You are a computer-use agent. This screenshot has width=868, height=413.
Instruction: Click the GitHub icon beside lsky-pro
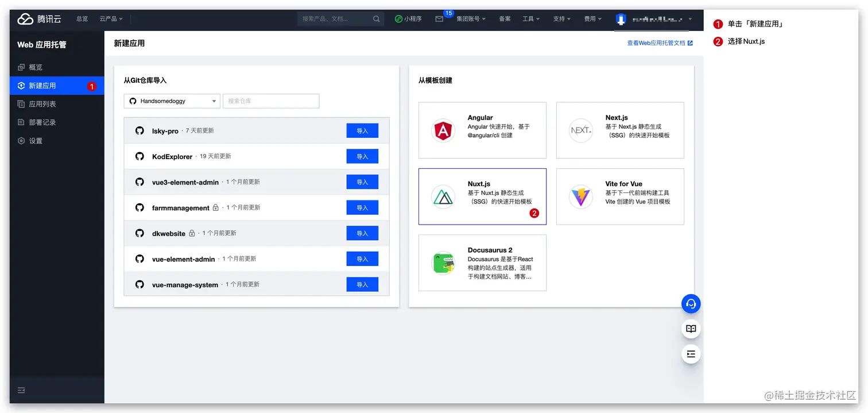point(139,131)
